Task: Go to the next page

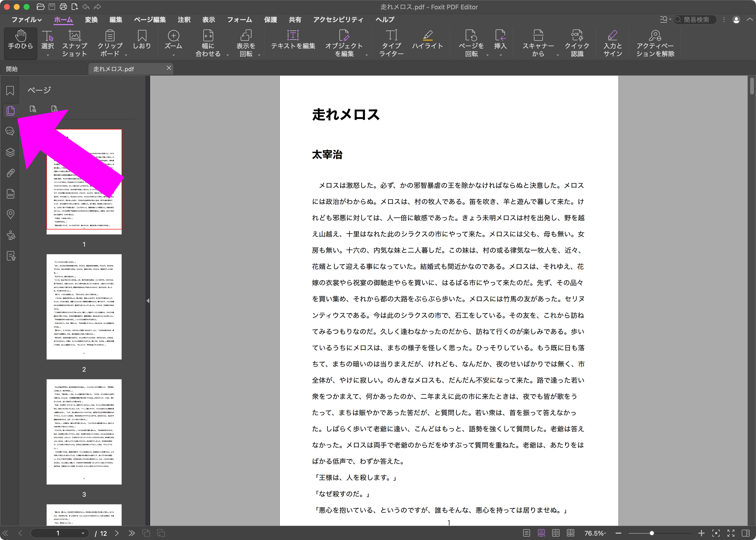Action: [117, 533]
